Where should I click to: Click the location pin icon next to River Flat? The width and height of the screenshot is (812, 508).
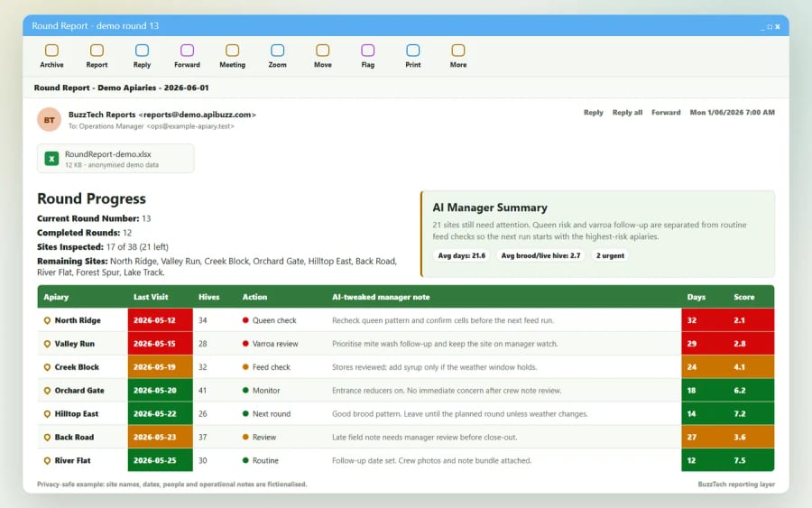coord(47,460)
